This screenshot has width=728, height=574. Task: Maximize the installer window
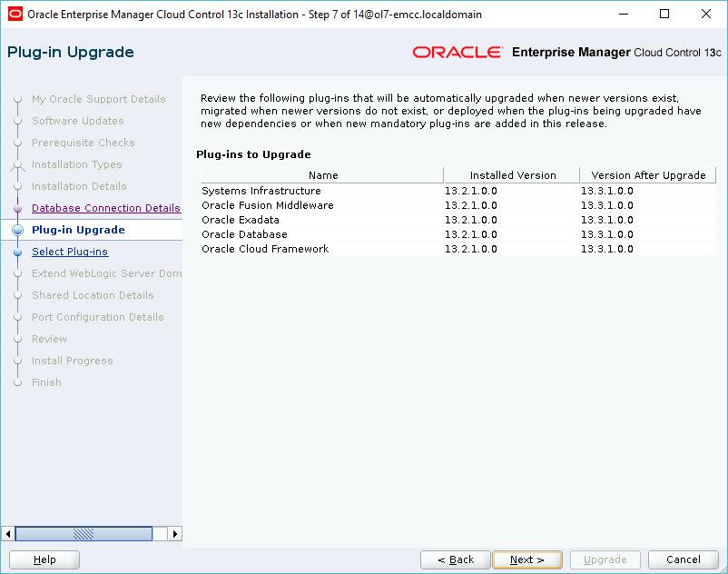664,14
